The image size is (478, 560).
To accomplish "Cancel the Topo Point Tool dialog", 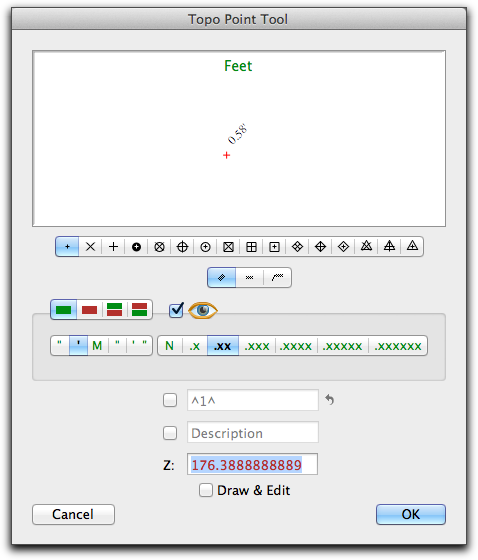I will [x=73, y=514].
